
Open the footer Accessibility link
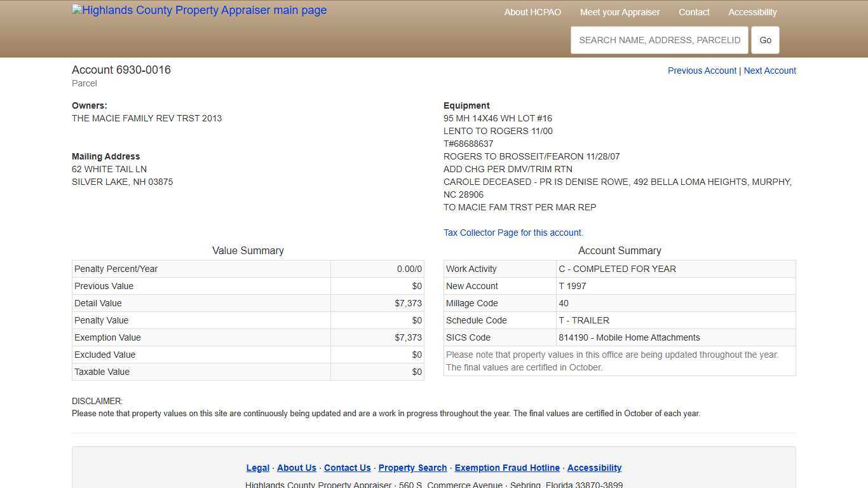(594, 468)
